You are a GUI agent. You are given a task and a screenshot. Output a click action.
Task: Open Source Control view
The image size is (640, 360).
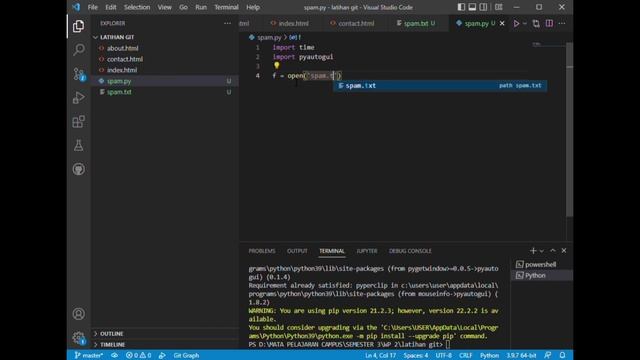point(78,74)
